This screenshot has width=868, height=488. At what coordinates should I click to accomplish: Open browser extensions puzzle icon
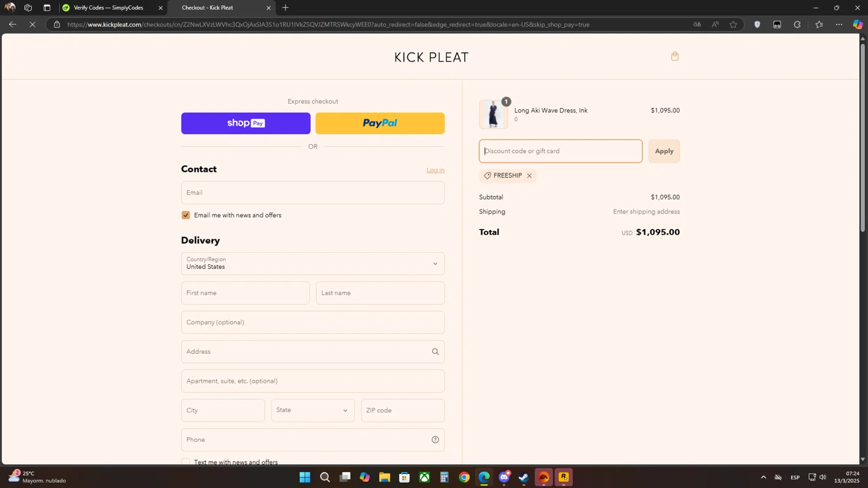pos(797,24)
